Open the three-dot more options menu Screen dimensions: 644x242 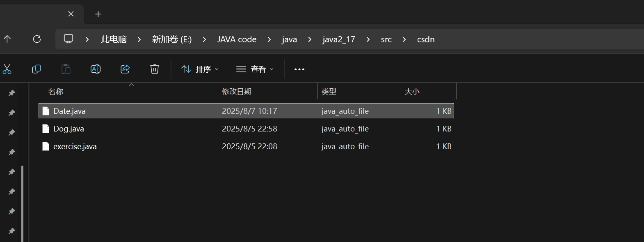coord(299,69)
